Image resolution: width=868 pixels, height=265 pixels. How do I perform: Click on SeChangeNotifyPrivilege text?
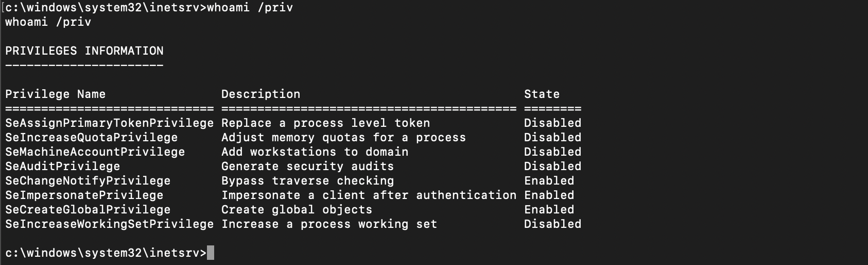click(x=88, y=181)
